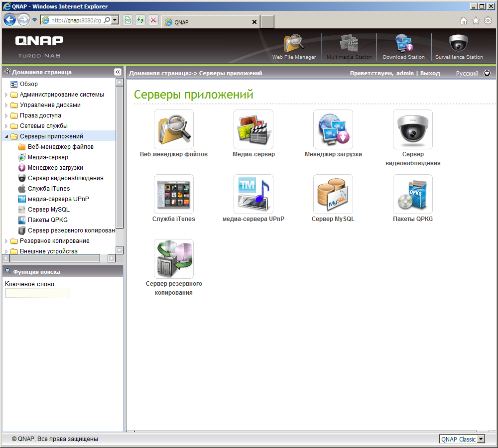498x448 pixels.
Task: Expand the Администрирование системы tree node
Action: pyautogui.click(x=6, y=95)
